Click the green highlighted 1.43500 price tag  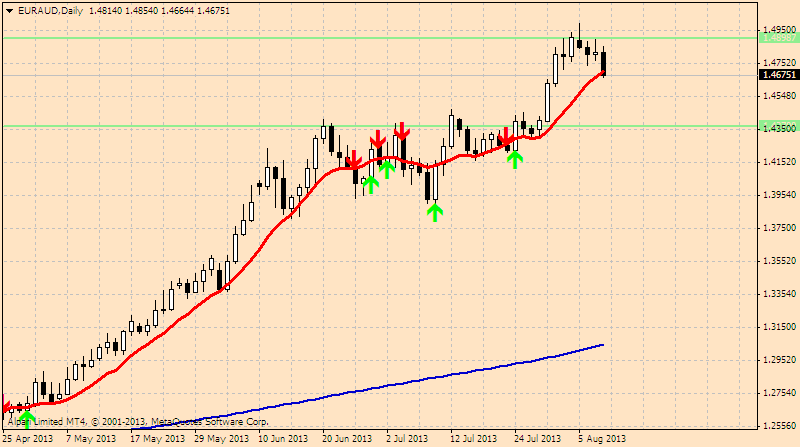(x=778, y=128)
